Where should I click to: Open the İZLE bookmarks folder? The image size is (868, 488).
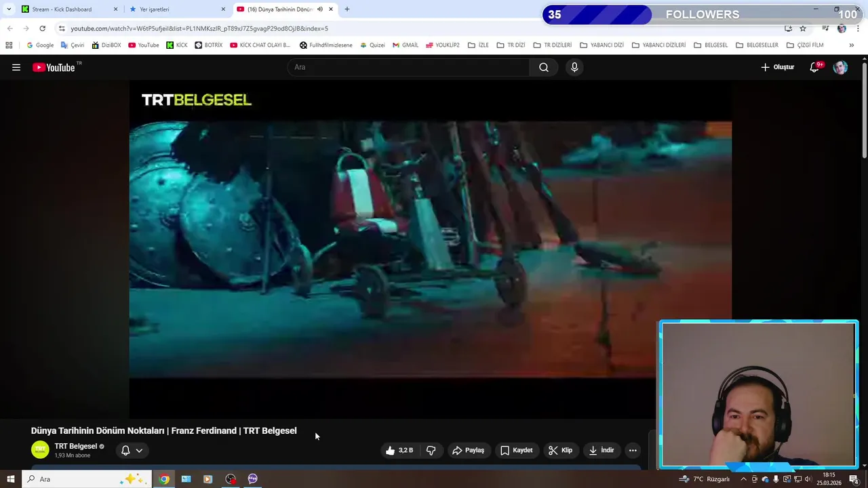478,45
